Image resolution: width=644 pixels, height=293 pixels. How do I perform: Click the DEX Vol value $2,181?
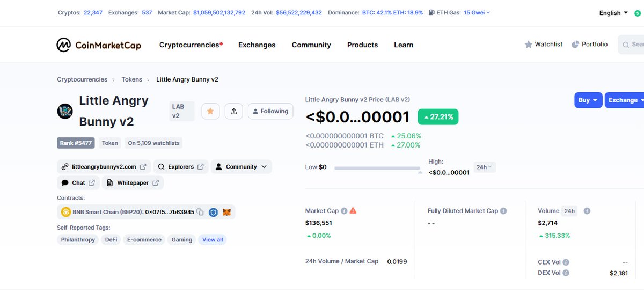click(619, 273)
